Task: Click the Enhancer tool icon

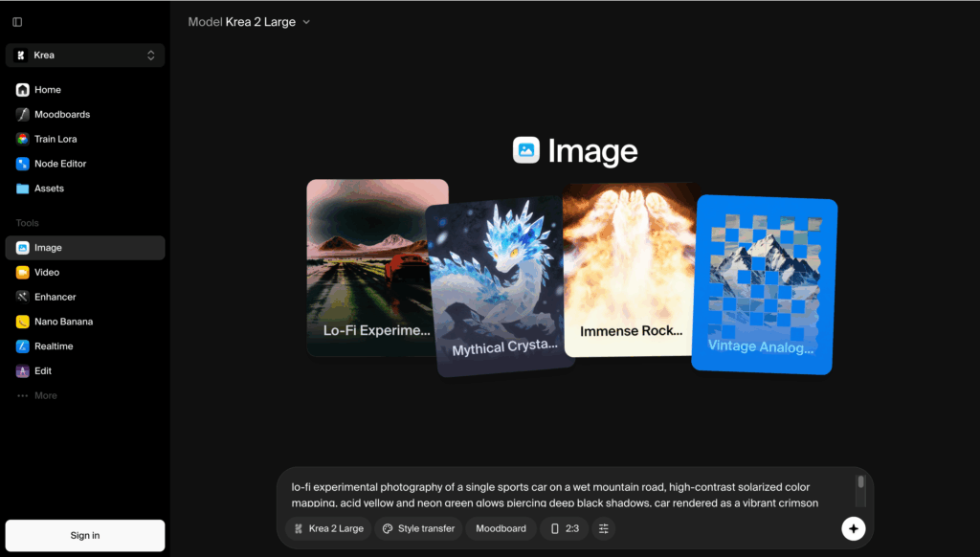Action: click(x=23, y=297)
